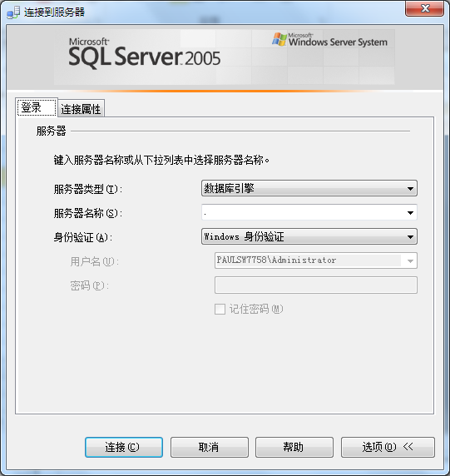Open the 用户名 dropdown arrow
Image resolution: width=450 pixels, height=476 pixels.
410,260
